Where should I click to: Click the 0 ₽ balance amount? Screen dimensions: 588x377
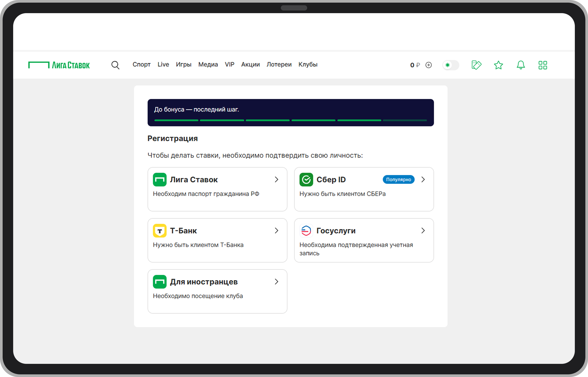[x=414, y=65]
